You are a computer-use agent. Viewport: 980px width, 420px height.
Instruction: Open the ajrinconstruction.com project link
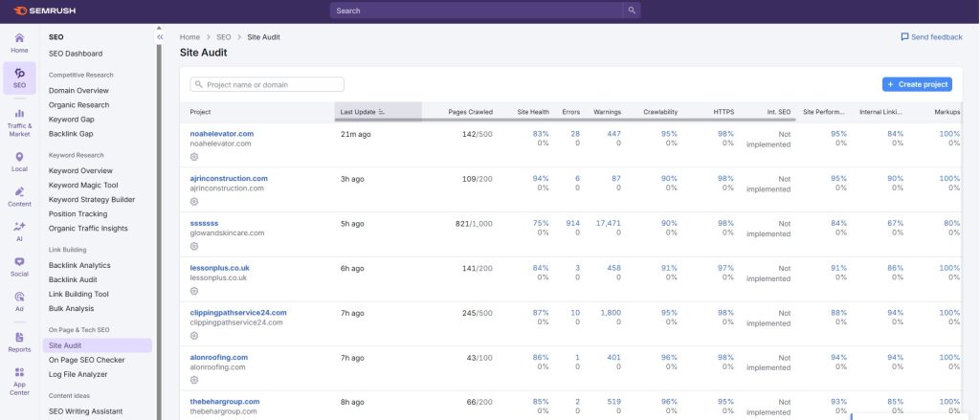pos(229,178)
